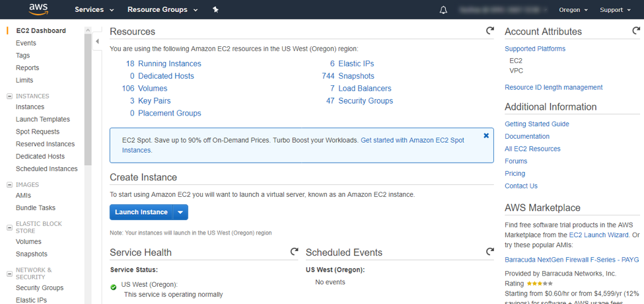The height and width of the screenshot is (304, 644).
Task: Open Security Groups in sidebar
Action: pos(40,287)
